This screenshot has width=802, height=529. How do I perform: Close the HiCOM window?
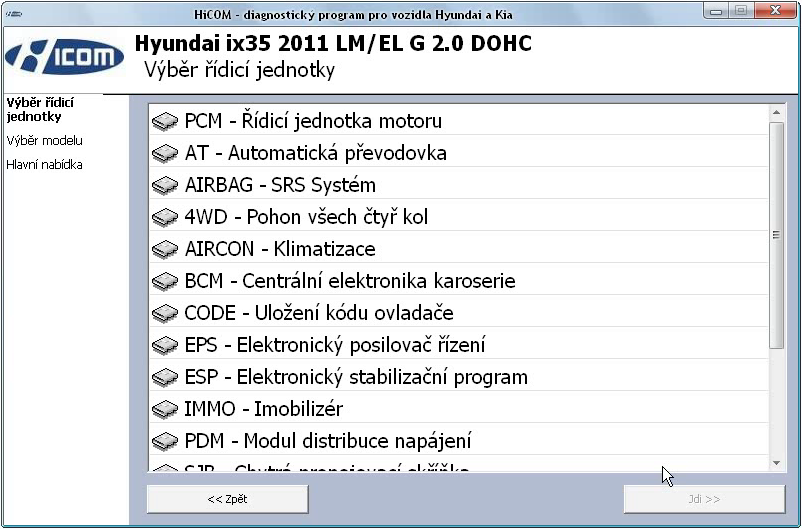tap(775, 11)
